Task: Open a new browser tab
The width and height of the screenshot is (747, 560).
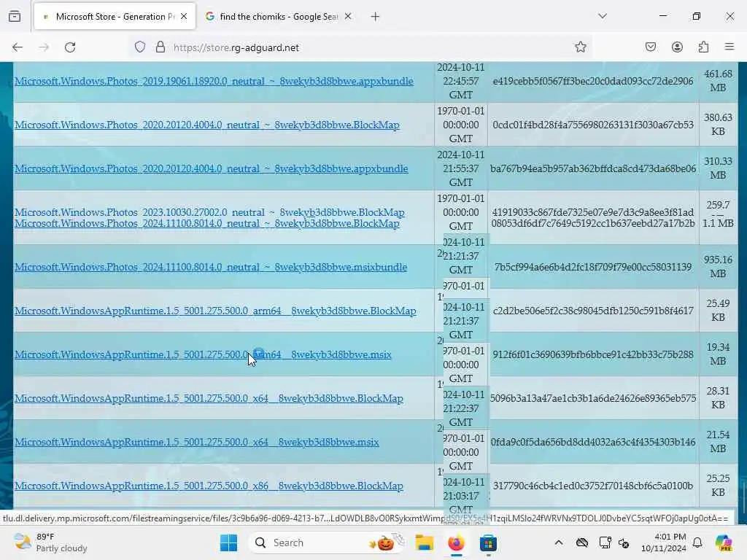Action: click(376, 17)
